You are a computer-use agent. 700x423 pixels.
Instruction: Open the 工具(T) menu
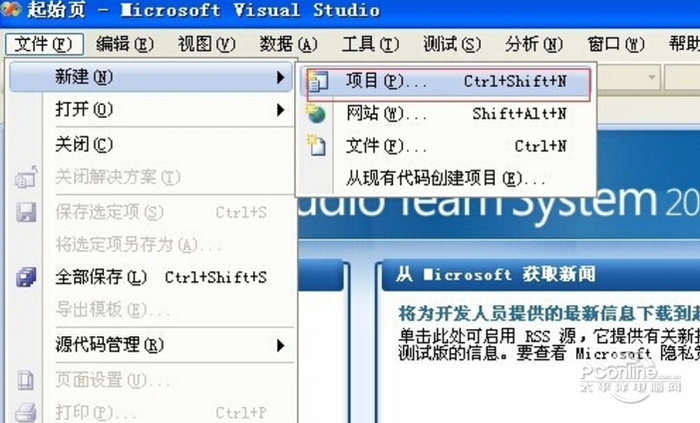click(x=370, y=44)
